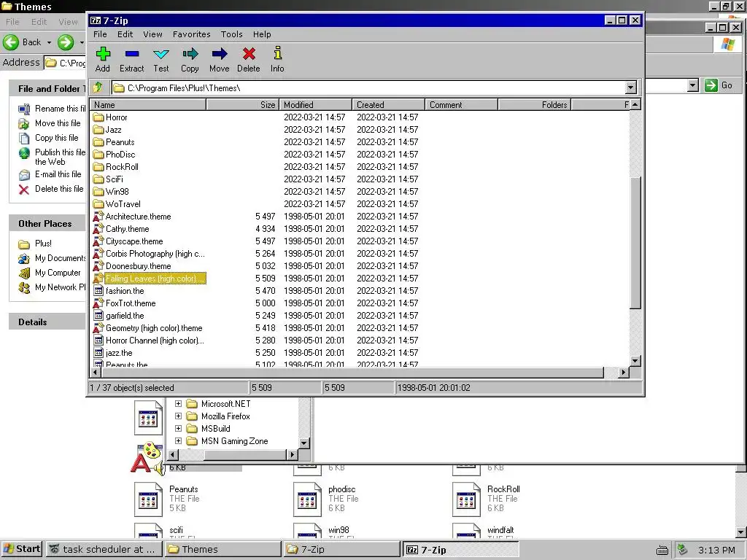Viewport: 747px width, 560px height.
Task: Select the fashion.the file icon
Action: click(x=98, y=290)
